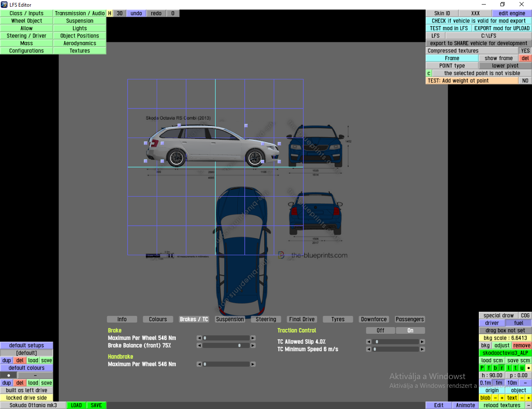Click the TC Allowed Slip slider
The width and height of the screenshot is (532, 409).
396,342
